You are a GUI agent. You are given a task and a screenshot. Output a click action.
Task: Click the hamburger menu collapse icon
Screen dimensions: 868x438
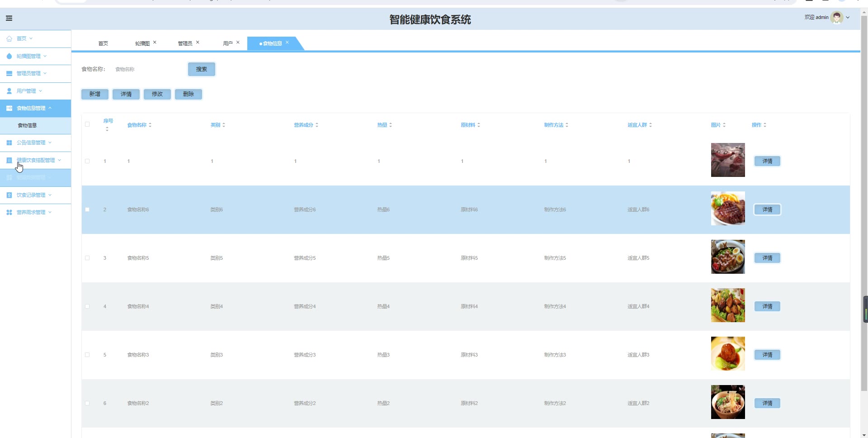9,18
